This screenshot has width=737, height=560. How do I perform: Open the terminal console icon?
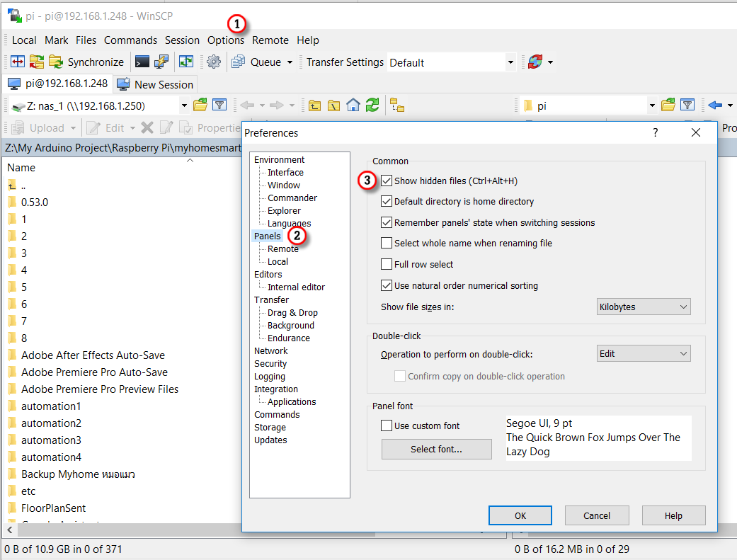tap(142, 62)
